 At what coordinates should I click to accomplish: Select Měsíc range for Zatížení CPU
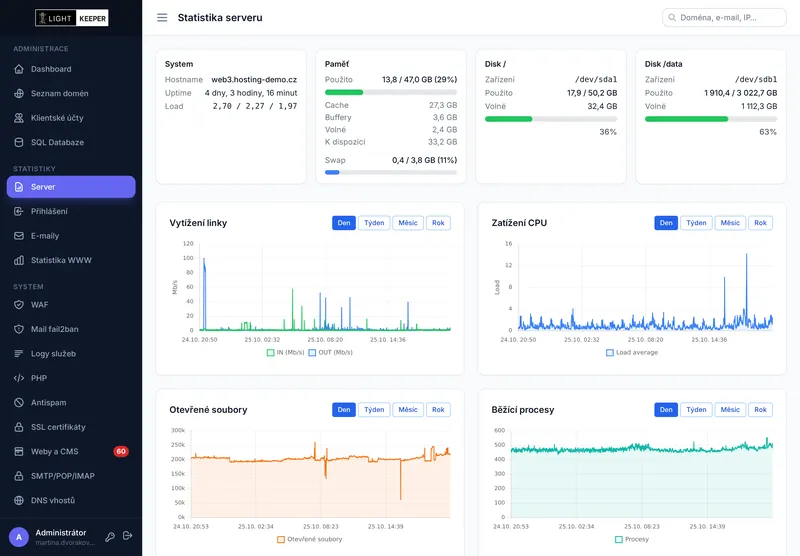730,223
